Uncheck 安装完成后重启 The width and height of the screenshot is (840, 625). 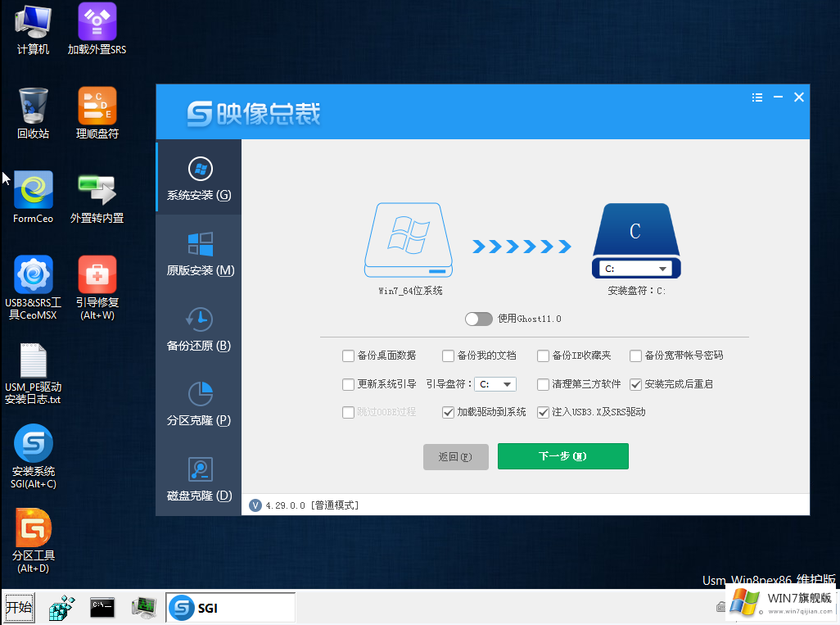[636, 384]
